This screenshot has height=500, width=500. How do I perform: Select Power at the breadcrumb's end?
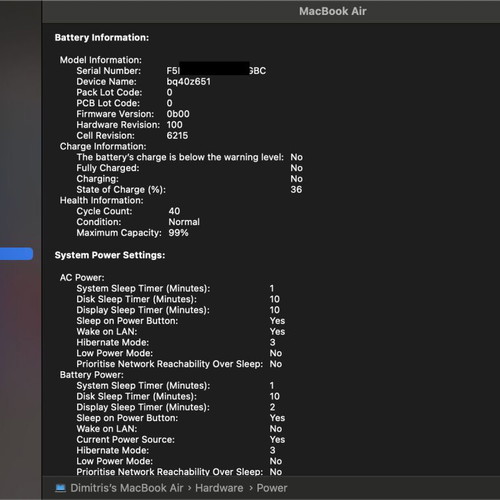click(x=272, y=488)
